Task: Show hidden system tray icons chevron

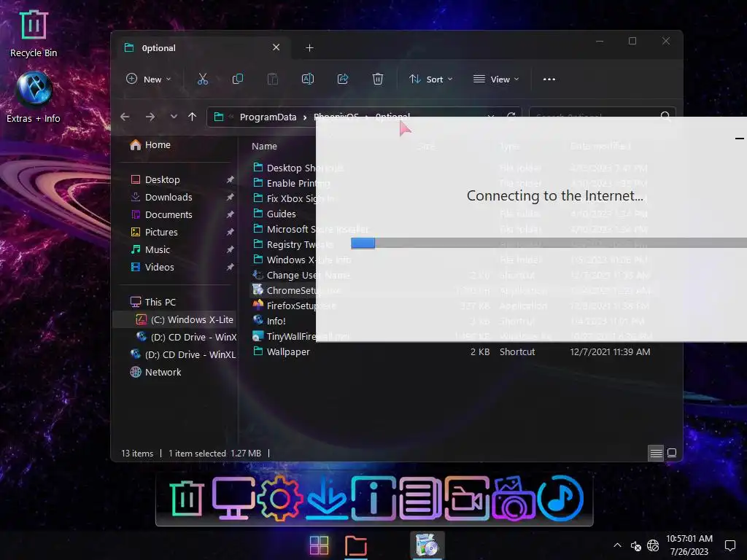Action: 617,545
